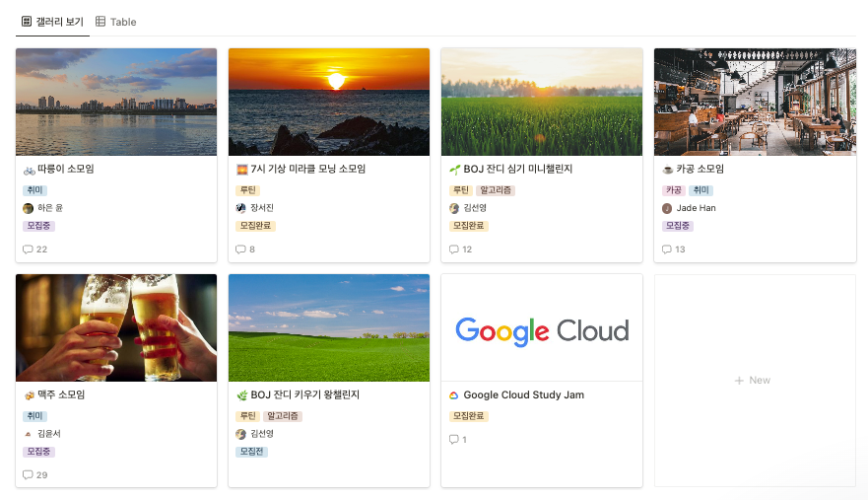
Task: Open the BOJ 잔디 키우기 왕챌린지 title
Action: (305, 394)
